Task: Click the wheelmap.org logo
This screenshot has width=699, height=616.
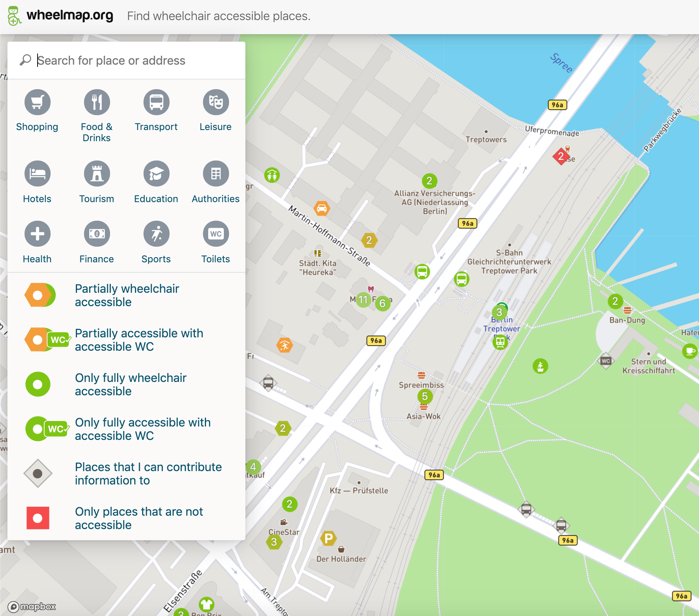Action: (61, 16)
